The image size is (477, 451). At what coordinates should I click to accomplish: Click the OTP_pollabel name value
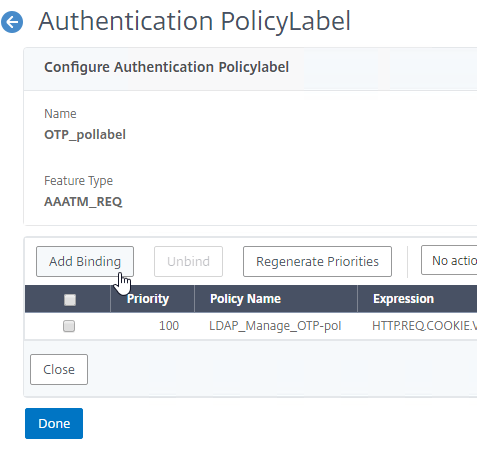tap(85, 135)
